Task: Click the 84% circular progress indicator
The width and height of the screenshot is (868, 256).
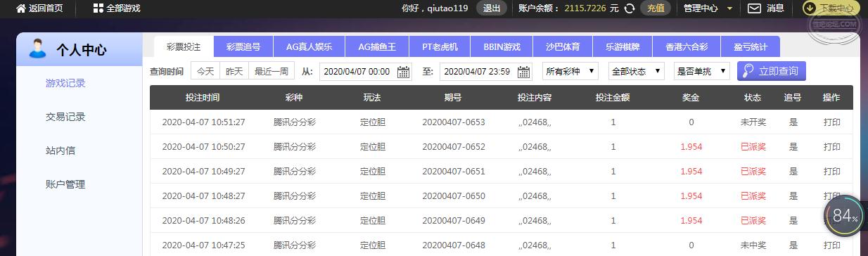Action: click(843, 217)
